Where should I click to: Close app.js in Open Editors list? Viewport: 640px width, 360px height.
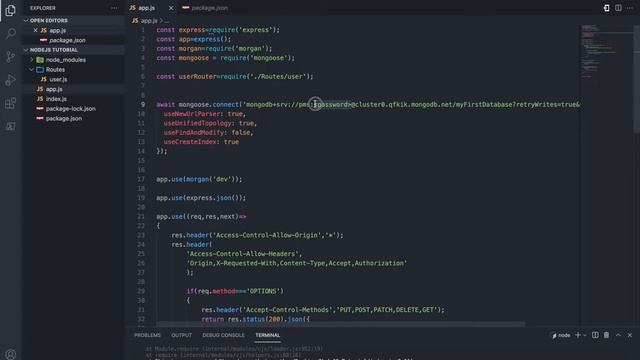pyautogui.click(x=35, y=30)
